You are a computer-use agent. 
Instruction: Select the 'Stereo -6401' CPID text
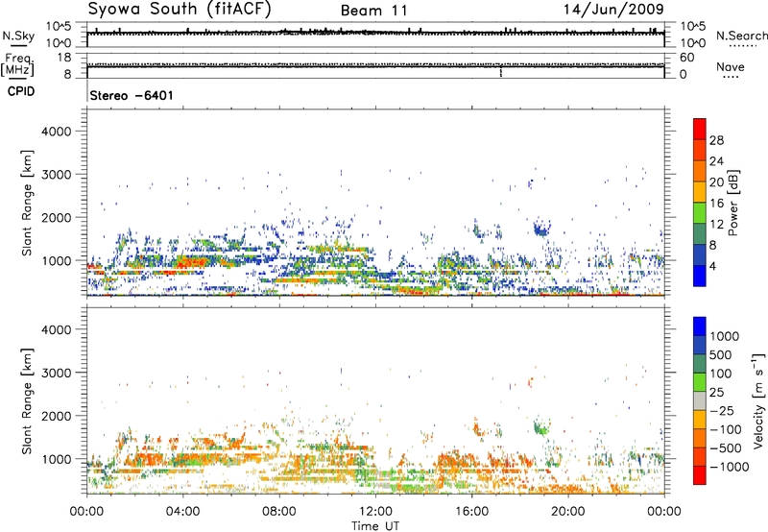132,95
